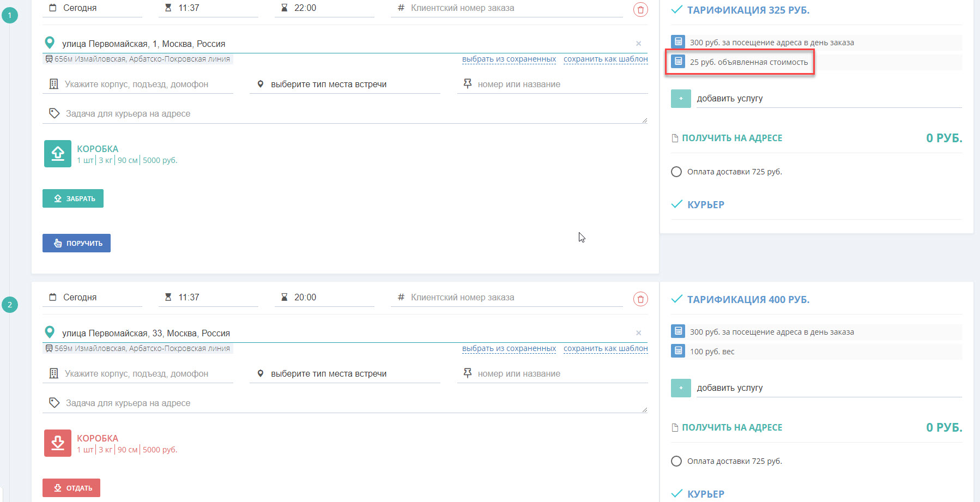Focus Клиентский номер заказа field for address 1
This screenshot has width=980, height=502.
507,8
